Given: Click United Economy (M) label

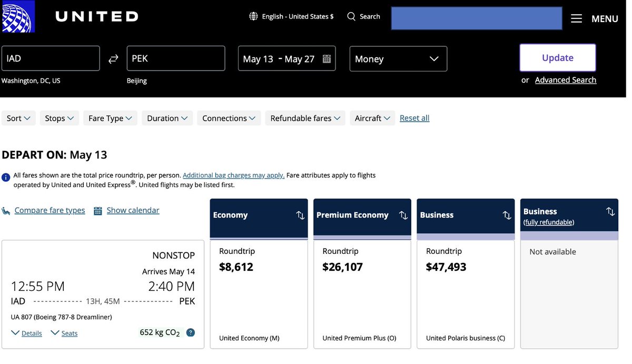Looking at the screenshot, I should pos(249,338).
